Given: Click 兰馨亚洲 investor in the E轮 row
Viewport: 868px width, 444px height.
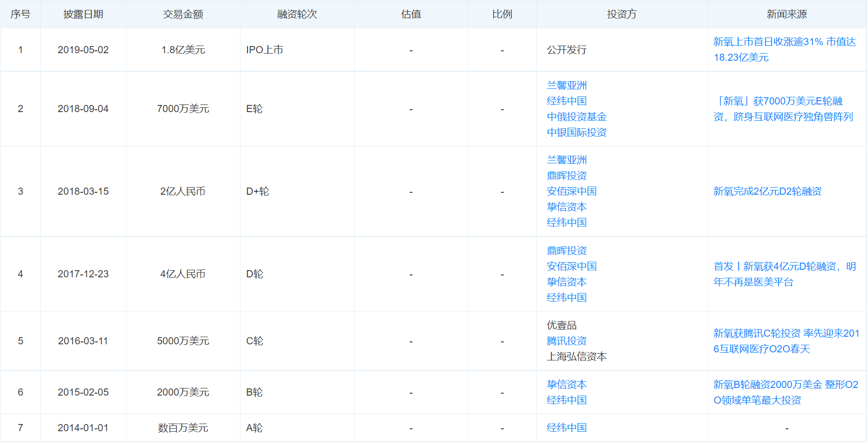Looking at the screenshot, I should pyautogui.click(x=567, y=85).
